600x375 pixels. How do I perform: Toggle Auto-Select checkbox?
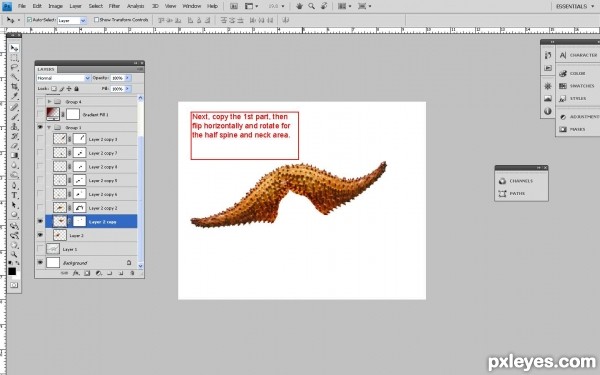coord(29,20)
